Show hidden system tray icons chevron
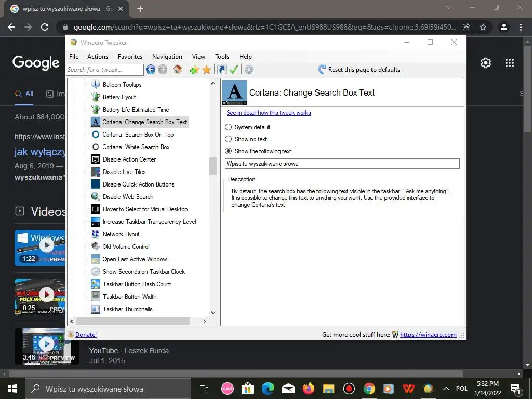 click(x=446, y=389)
